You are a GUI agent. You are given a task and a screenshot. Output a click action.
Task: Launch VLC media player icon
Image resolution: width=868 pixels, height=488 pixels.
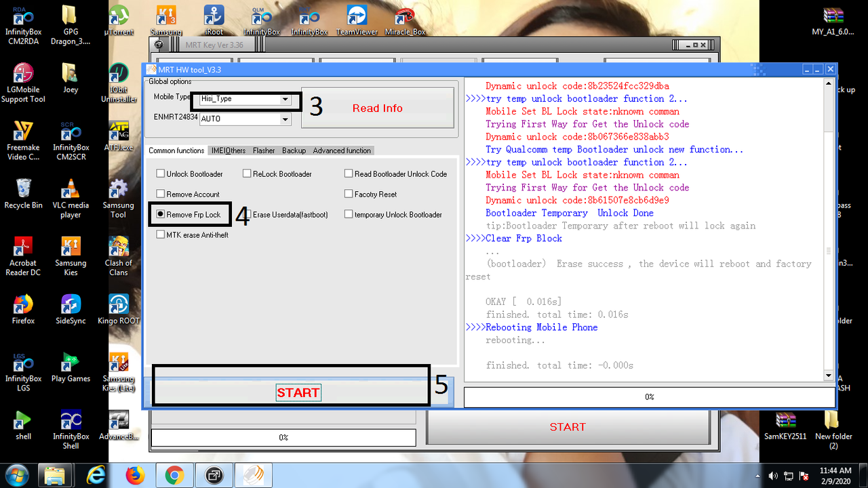[x=71, y=198]
